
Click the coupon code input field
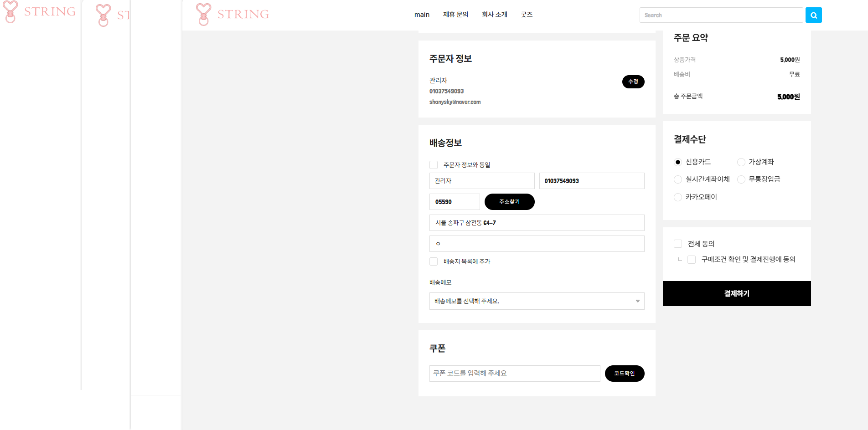click(x=515, y=374)
